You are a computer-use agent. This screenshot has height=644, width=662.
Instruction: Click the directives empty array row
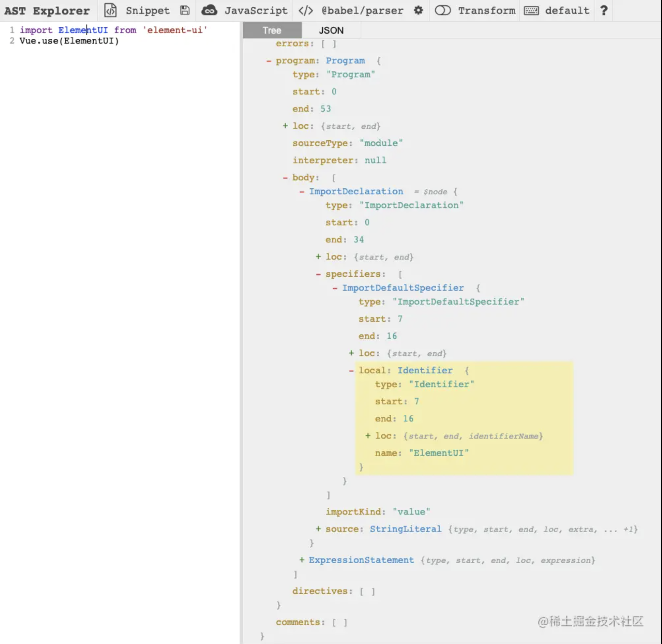tap(334, 591)
